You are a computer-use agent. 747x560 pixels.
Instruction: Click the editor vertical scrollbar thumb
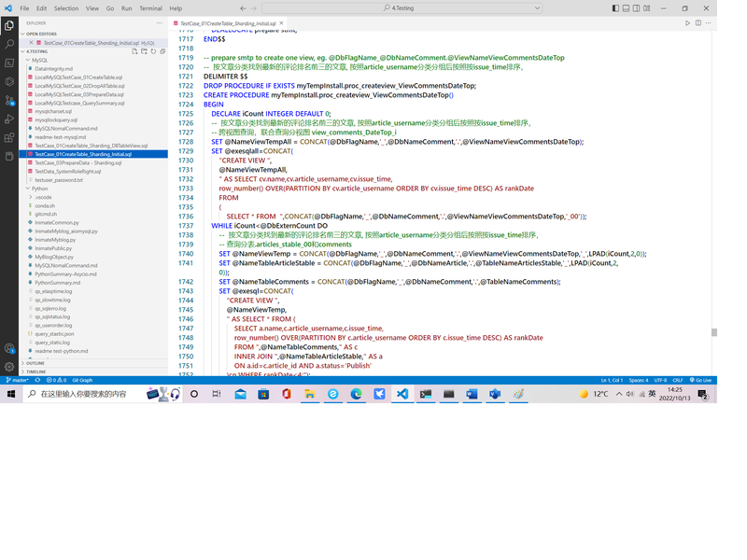[x=713, y=332]
